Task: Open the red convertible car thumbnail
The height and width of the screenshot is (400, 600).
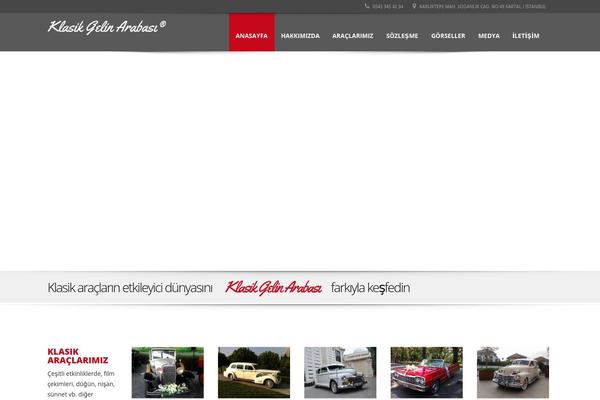Action: 427,372
